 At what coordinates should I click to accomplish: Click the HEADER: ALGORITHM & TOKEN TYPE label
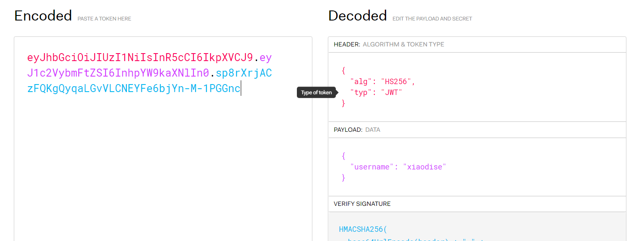click(x=389, y=44)
